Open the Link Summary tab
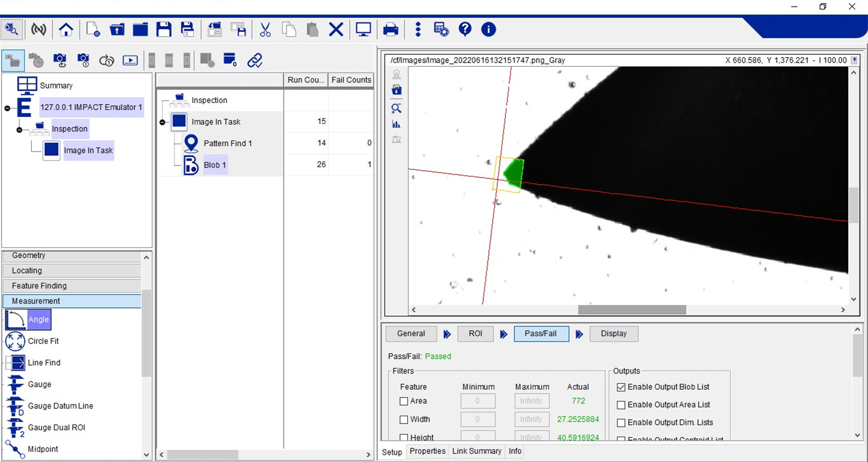Image resolution: width=868 pixels, height=462 pixels. pyautogui.click(x=476, y=451)
